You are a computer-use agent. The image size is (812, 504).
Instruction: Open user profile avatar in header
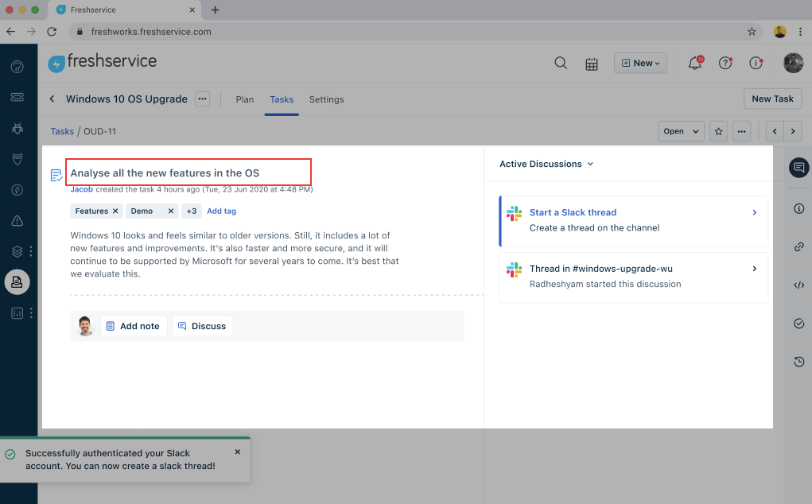pyautogui.click(x=793, y=63)
